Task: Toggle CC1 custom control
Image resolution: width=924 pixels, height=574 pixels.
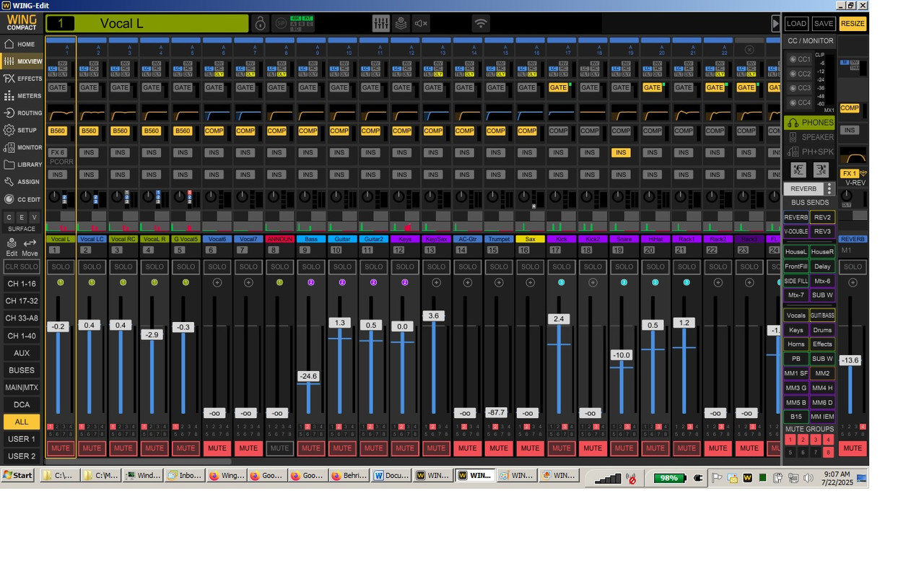Action: (799, 59)
